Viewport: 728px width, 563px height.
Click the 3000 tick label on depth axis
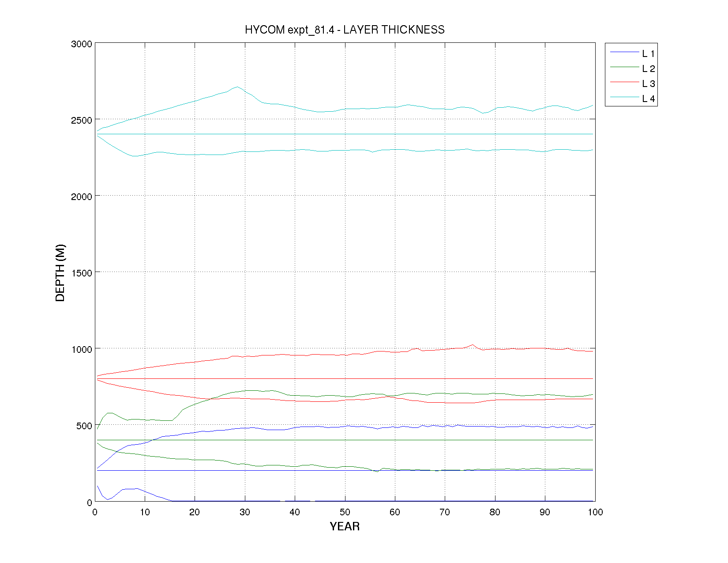pos(81,44)
